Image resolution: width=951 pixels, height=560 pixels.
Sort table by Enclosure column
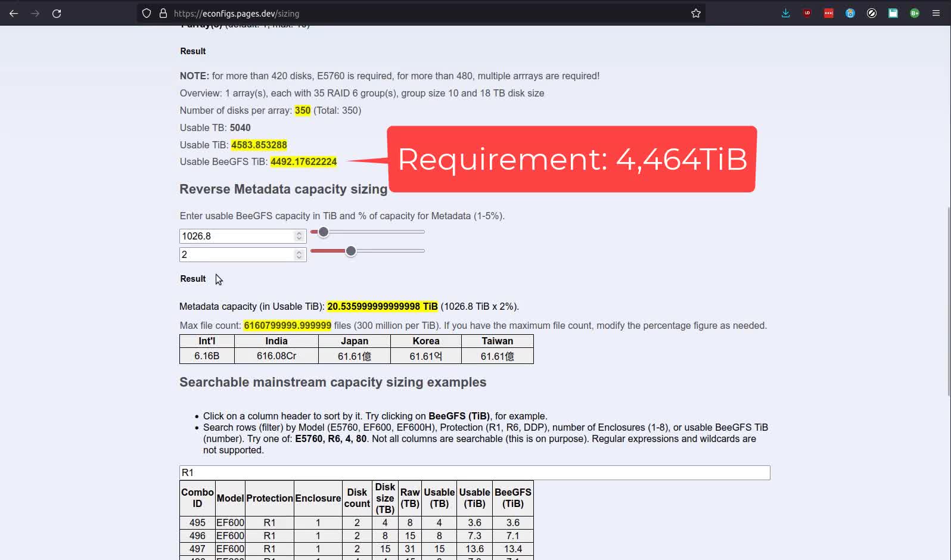(x=318, y=498)
